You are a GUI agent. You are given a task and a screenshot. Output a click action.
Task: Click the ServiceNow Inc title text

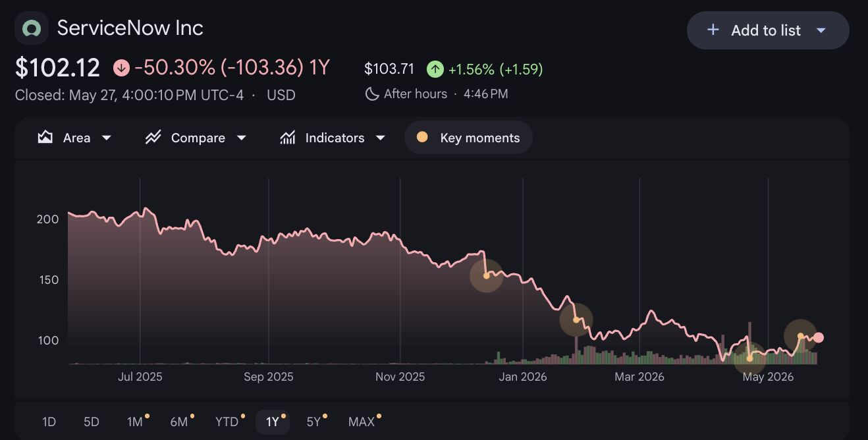click(130, 28)
